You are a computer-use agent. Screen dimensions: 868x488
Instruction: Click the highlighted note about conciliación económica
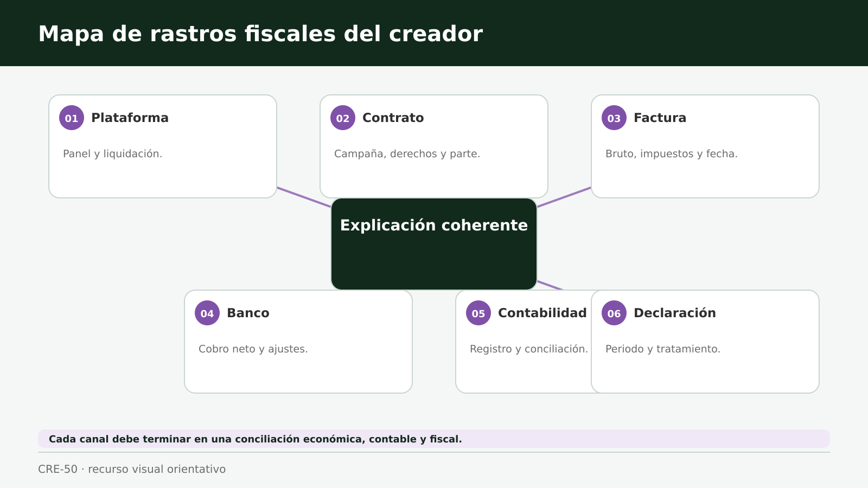click(x=434, y=439)
